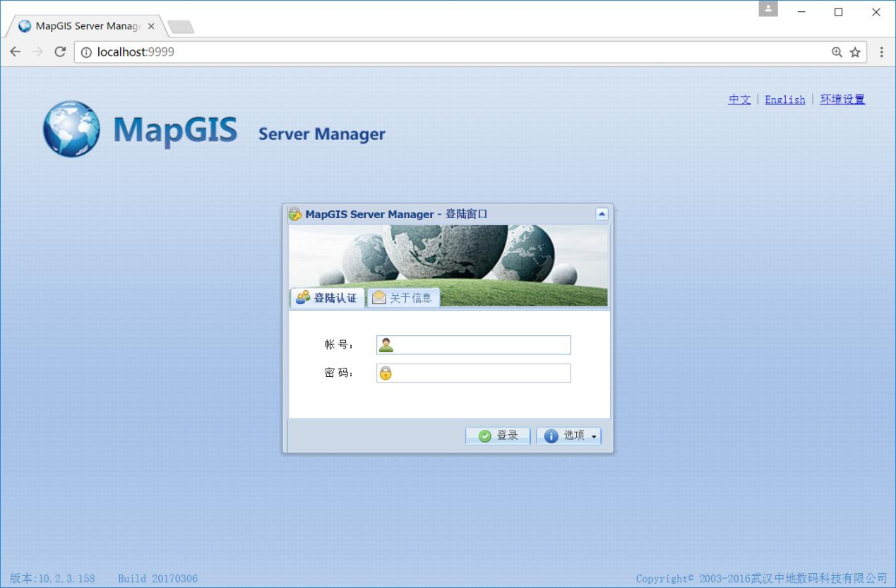Image resolution: width=896 pixels, height=588 pixels.
Task: Collapse the login window with its arrow button
Action: click(x=601, y=214)
